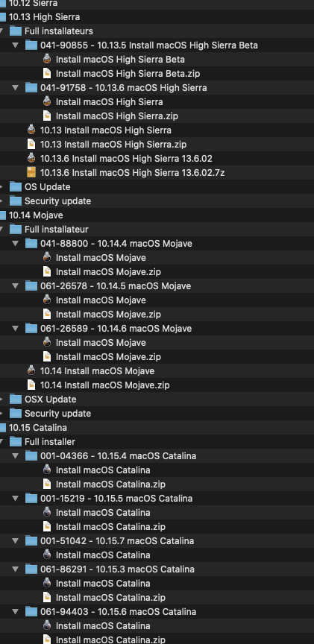
Task: Select the 10.14 Mojave folder row
Action: (x=157, y=215)
